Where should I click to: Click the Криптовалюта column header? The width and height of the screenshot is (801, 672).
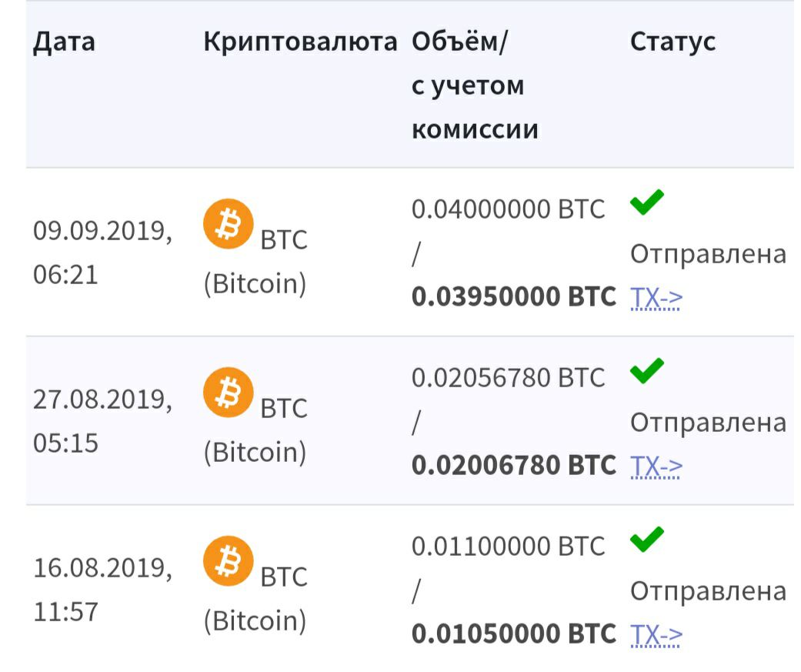tap(300, 42)
